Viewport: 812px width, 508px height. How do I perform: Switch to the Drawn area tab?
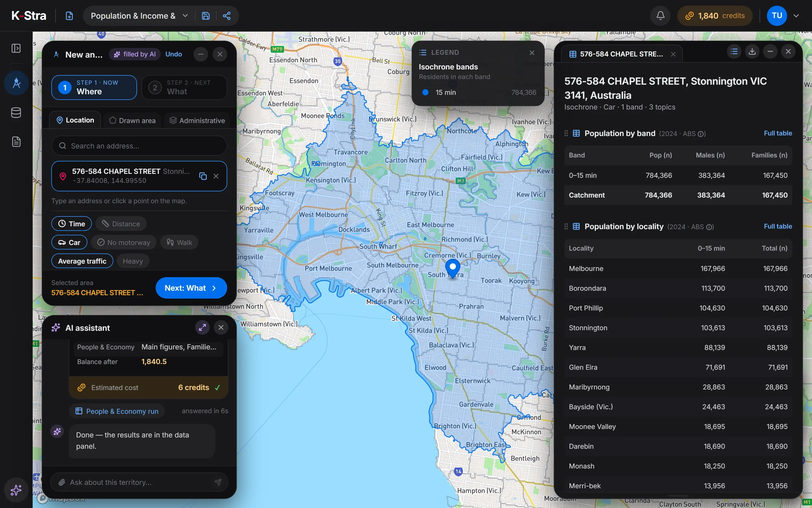coord(132,120)
